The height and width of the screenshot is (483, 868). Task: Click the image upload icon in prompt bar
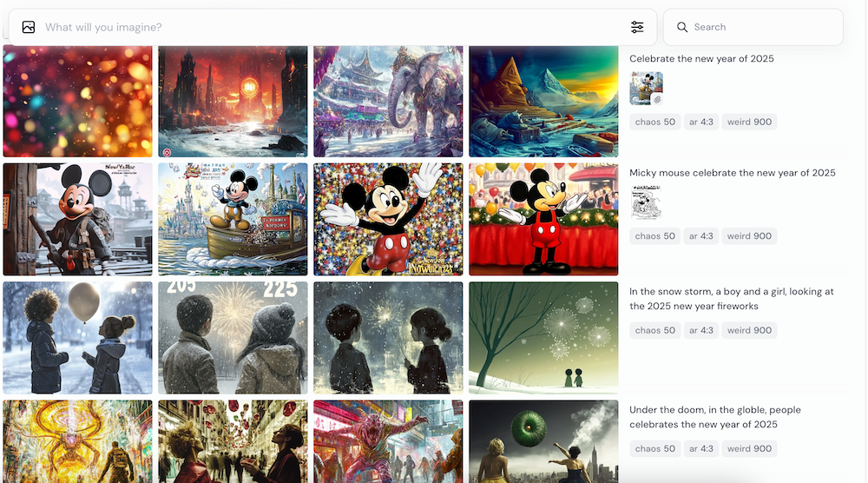click(29, 28)
